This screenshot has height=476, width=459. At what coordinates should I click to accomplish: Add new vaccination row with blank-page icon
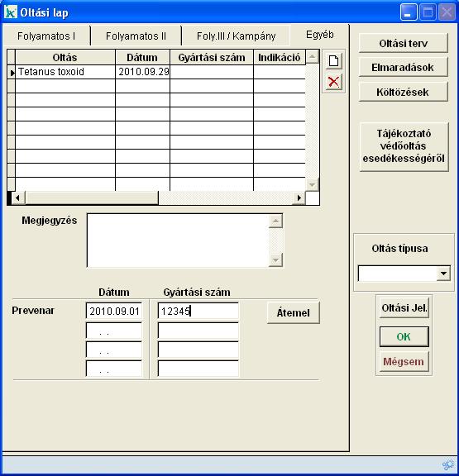coord(333,60)
